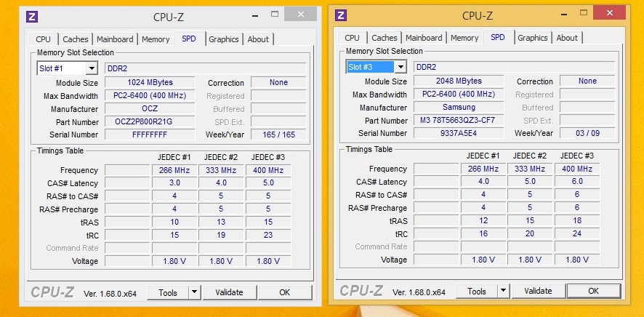
Task: Close the right CPU-Z window
Action: pos(610,13)
